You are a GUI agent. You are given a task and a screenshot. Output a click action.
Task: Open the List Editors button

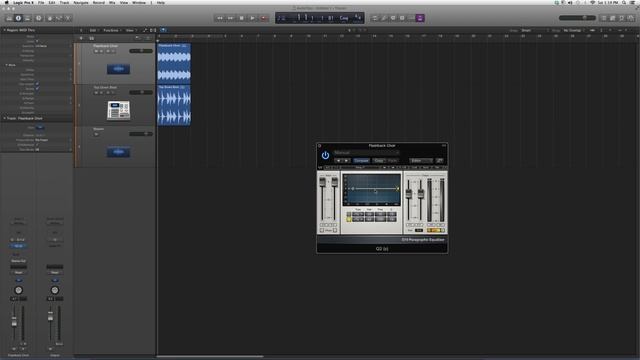[x=604, y=18]
